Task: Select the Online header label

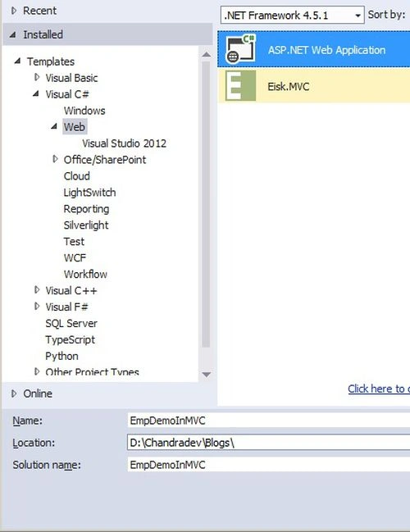Action: [38, 393]
